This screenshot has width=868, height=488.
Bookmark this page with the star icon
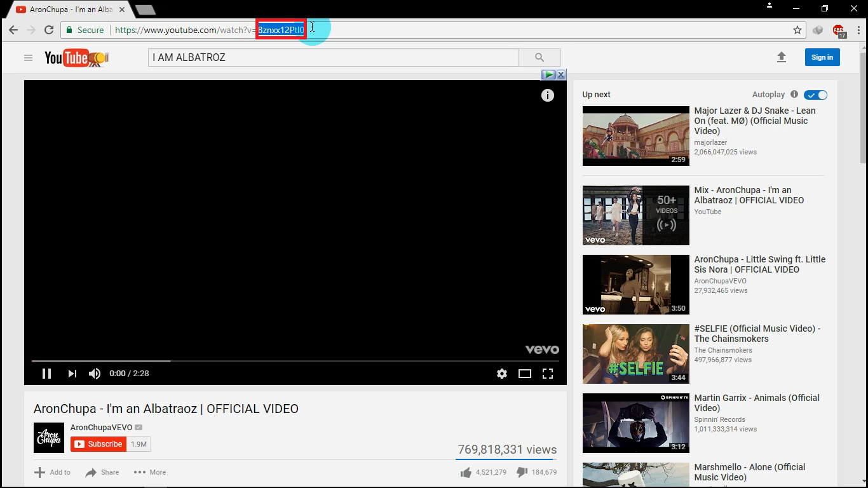[797, 30]
